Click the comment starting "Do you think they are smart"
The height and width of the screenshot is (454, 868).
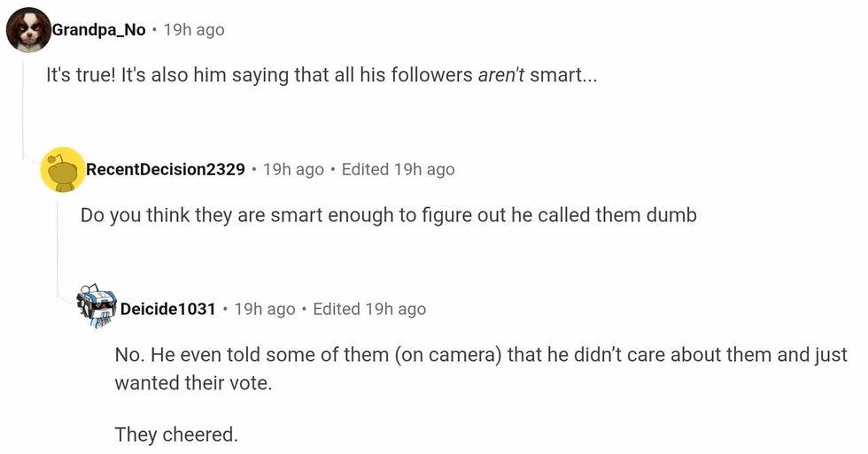tap(388, 215)
